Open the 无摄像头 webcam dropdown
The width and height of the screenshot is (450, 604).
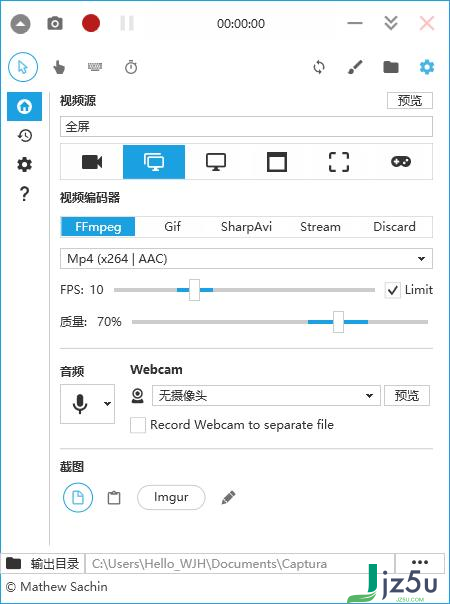click(266, 395)
